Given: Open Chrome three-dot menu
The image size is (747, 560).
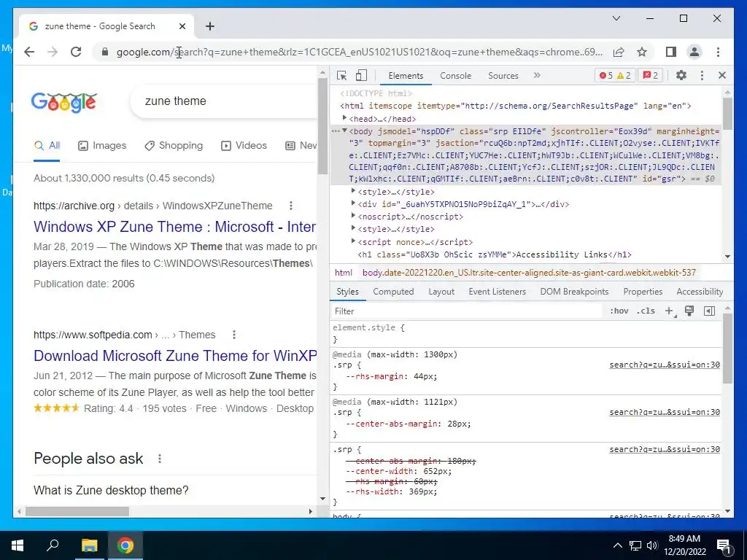Looking at the screenshot, I should pyautogui.click(x=718, y=52).
